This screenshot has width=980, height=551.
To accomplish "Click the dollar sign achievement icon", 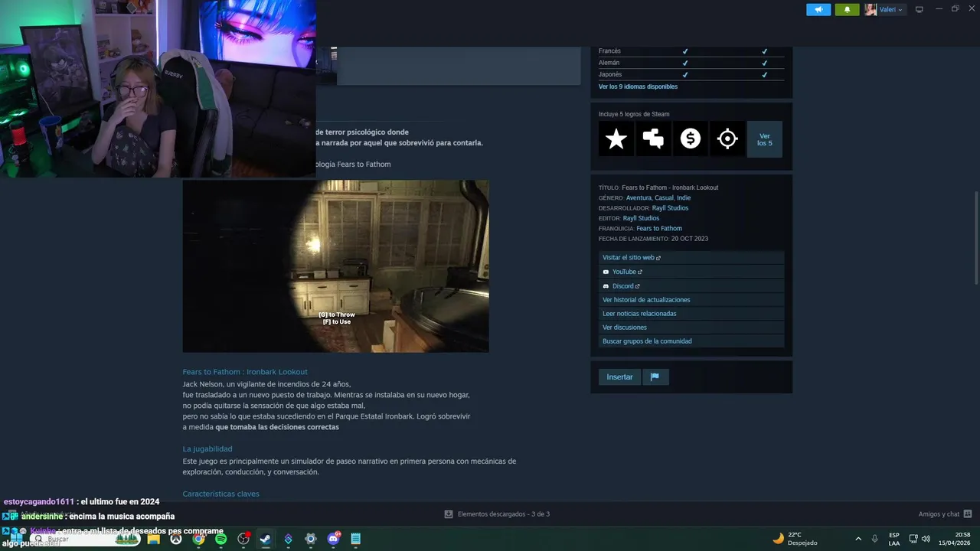I will pos(691,139).
